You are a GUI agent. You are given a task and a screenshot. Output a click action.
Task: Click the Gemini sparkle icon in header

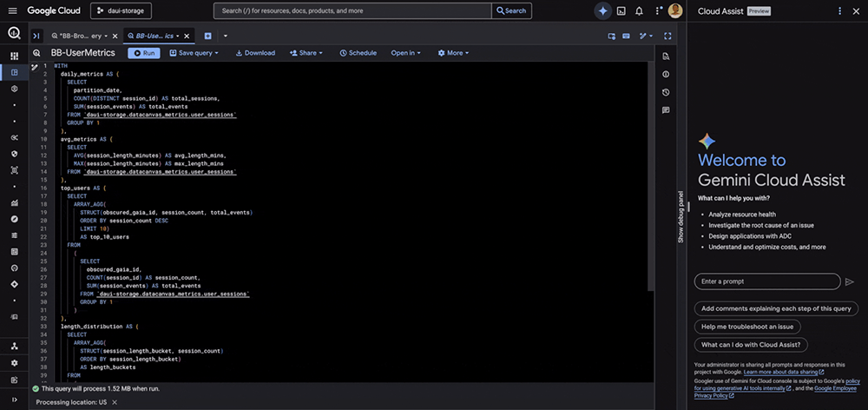point(603,10)
